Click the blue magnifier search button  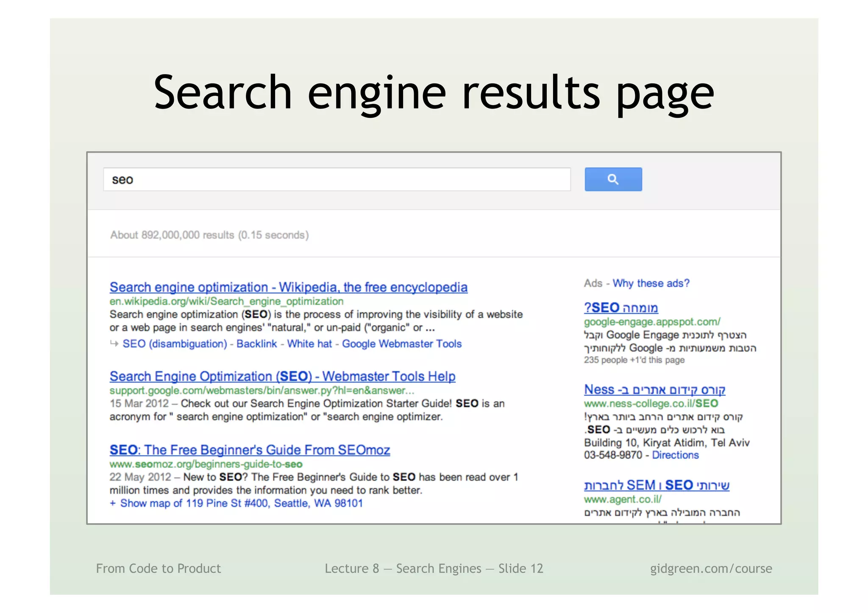click(x=613, y=179)
